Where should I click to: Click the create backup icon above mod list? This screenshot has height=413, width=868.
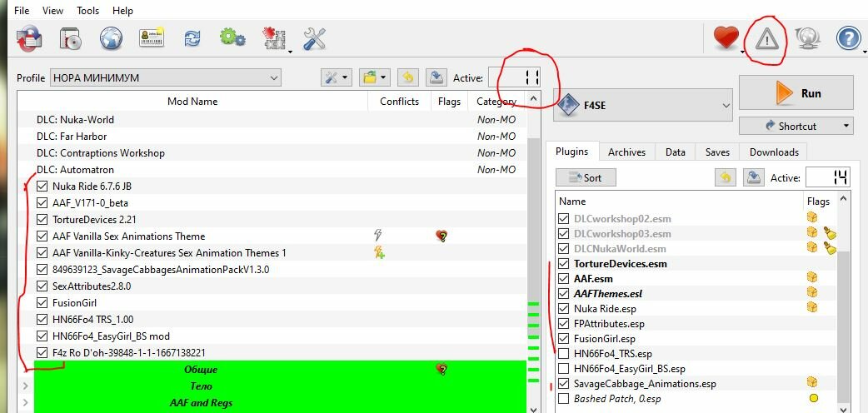click(x=437, y=77)
